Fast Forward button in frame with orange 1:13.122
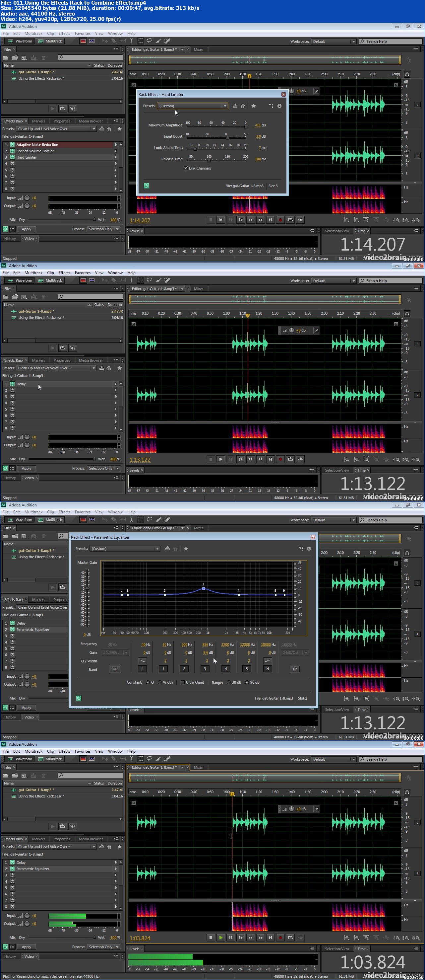 260,459
